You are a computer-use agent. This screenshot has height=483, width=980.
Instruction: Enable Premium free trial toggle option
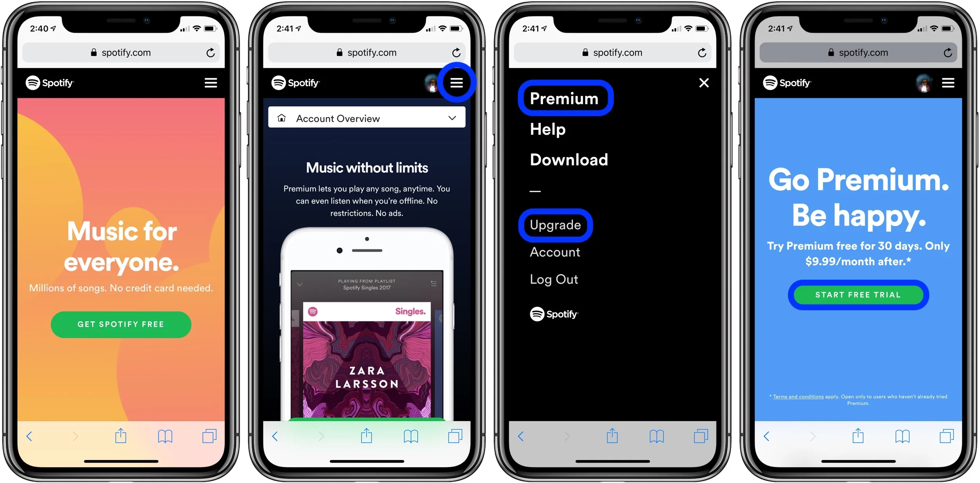pyautogui.click(x=856, y=295)
